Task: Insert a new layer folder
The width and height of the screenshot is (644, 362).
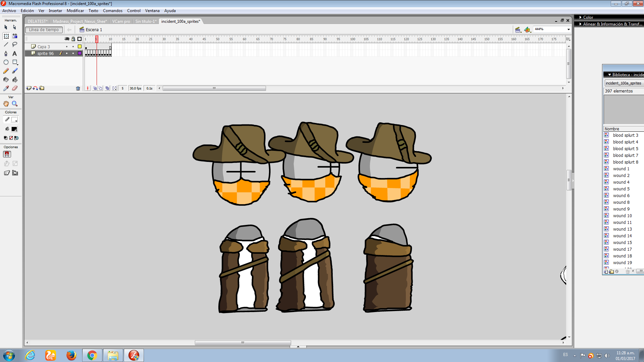Action: tap(42, 88)
